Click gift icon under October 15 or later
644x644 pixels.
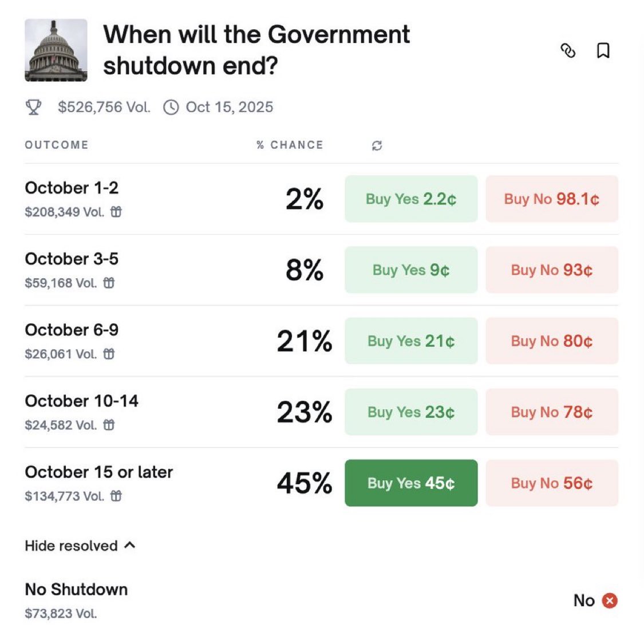(x=116, y=496)
